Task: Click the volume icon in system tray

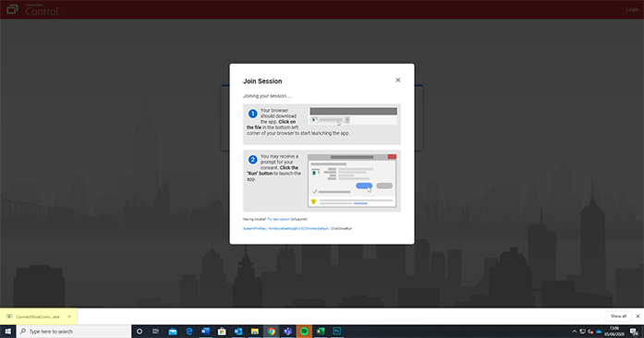Action: click(x=590, y=332)
